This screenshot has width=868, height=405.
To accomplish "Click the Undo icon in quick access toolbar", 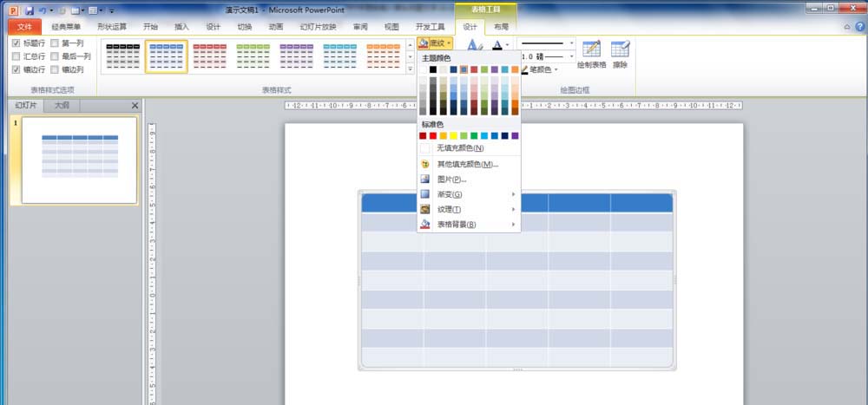I will (43, 10).
